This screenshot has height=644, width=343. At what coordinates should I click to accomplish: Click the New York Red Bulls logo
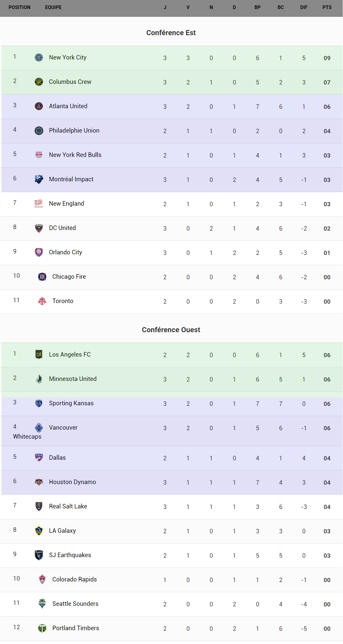click(x=39, y=155)
